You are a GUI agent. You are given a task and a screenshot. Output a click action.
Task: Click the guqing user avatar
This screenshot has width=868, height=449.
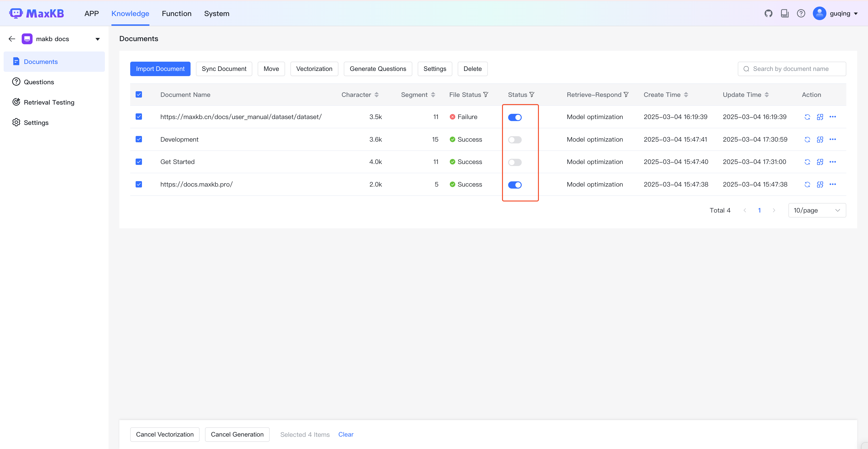(819, 14)
